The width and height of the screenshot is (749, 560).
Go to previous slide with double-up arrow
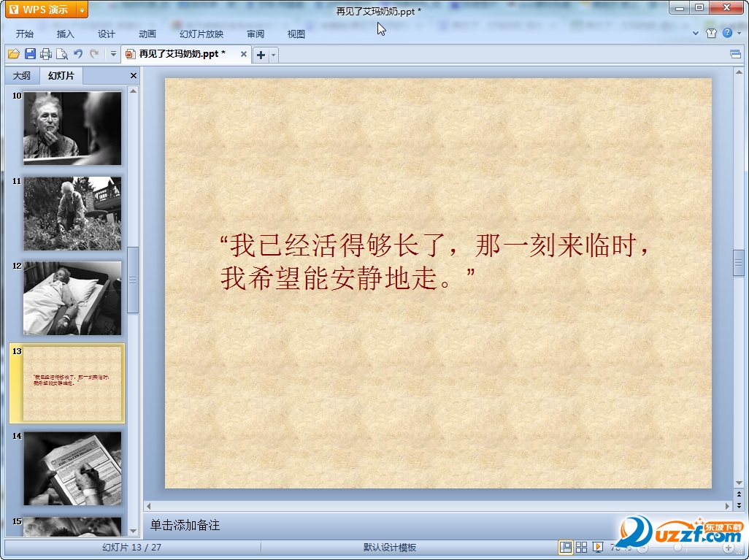(x=739, y=494)
